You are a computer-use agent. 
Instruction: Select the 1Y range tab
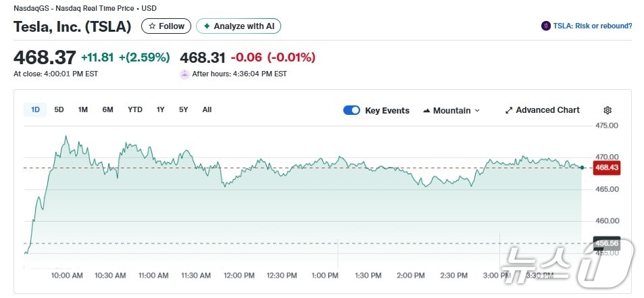[x=160, y=109]
